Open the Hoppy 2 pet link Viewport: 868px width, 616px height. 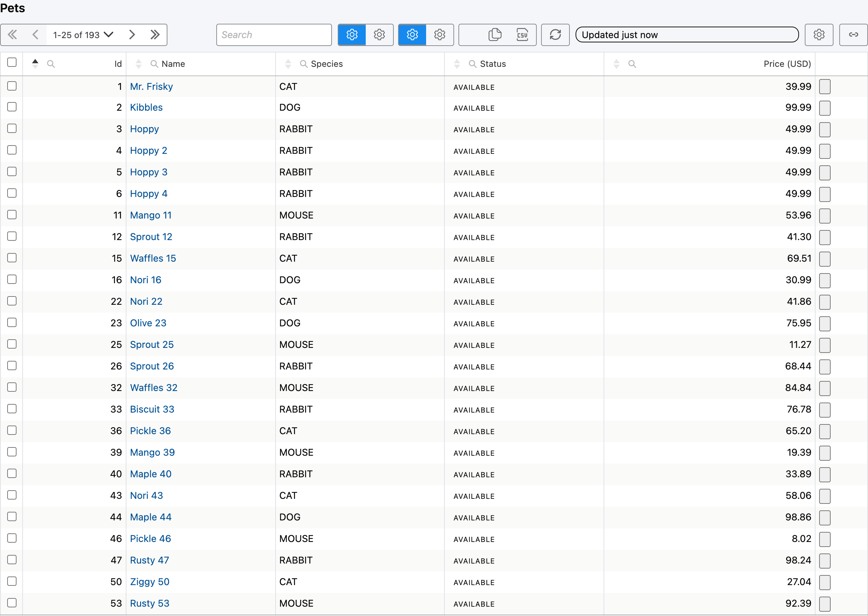point(149,151)
